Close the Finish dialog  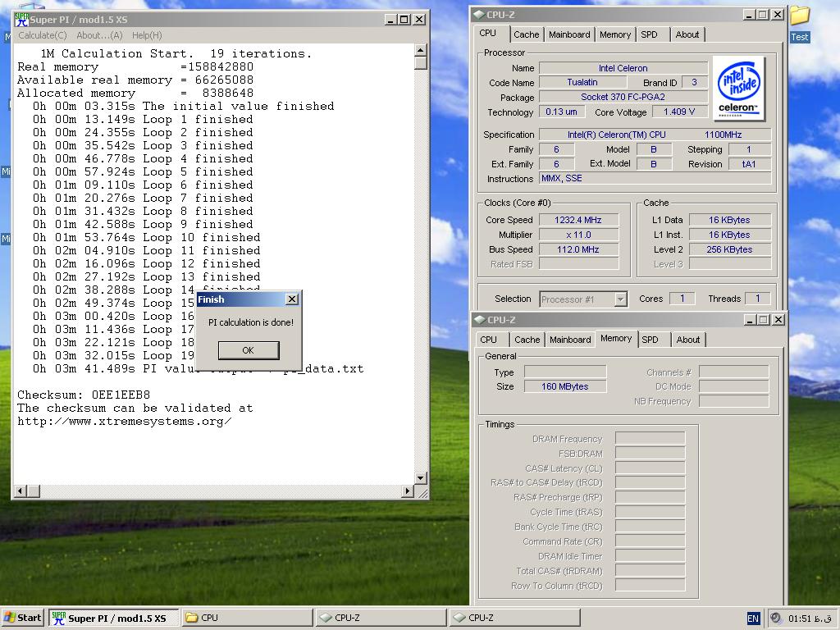click(292, 299)
